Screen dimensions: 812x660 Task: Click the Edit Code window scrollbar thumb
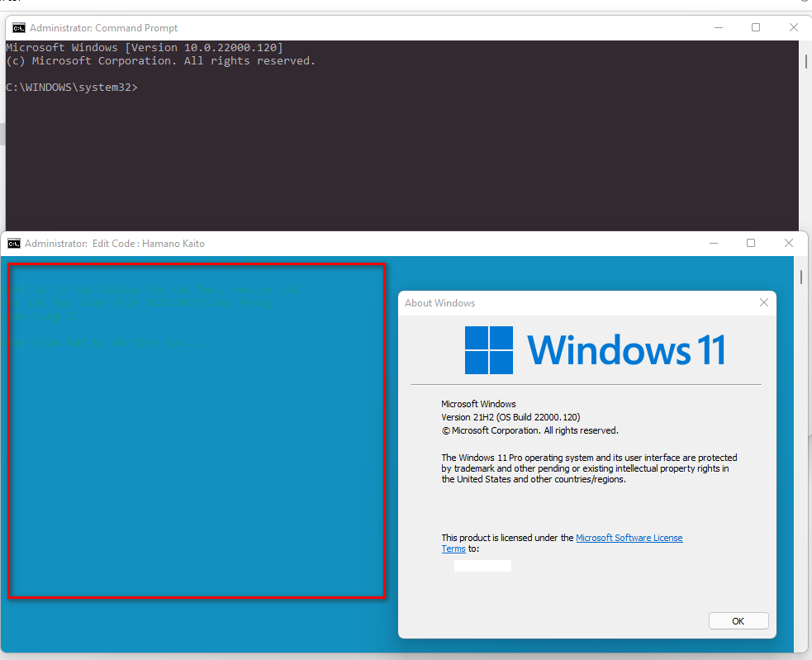[x=801, y=277]
